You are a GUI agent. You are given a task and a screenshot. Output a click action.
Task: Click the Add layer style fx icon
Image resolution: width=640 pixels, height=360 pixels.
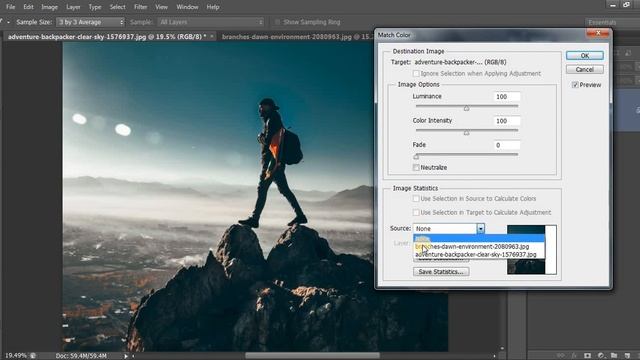point(574,356)
